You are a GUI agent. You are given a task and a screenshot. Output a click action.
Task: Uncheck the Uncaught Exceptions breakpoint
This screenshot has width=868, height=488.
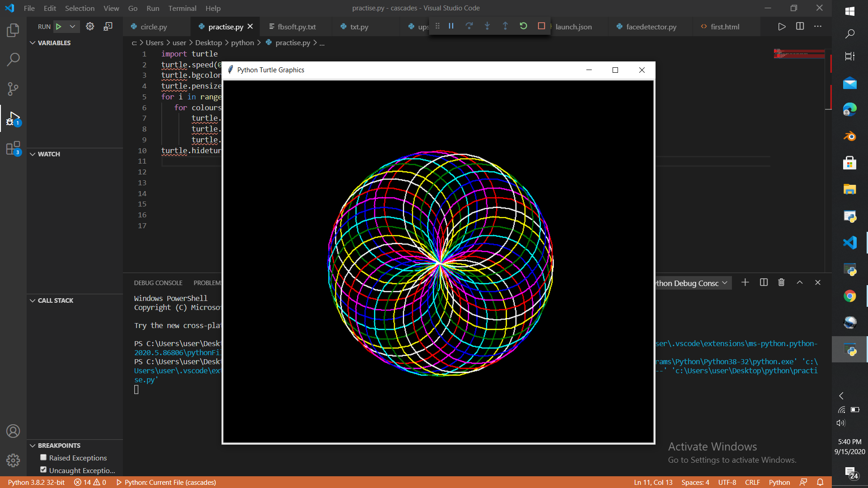[x=43, y=470]
